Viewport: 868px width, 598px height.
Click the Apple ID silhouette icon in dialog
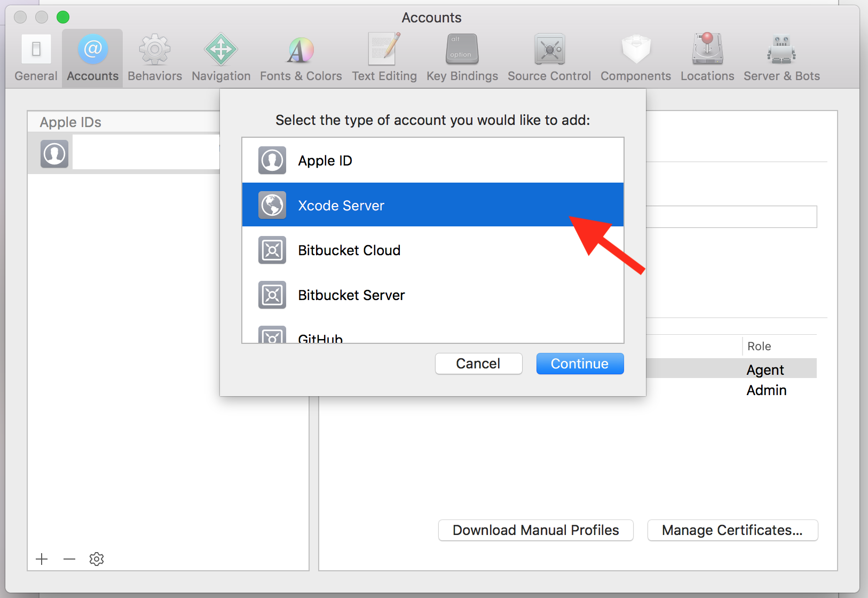272,160
